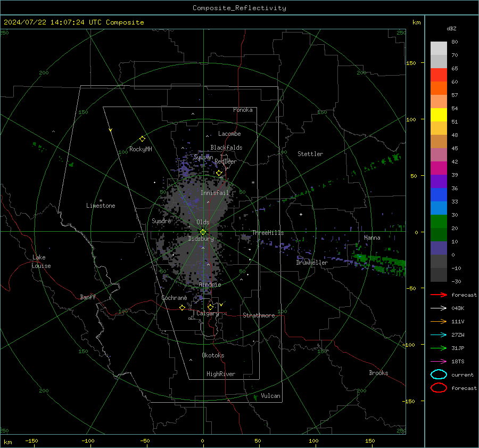Click the magenta 42-39 dBZ color swatch
Viewport: 479px width, 448px height.
coord(439,168)
